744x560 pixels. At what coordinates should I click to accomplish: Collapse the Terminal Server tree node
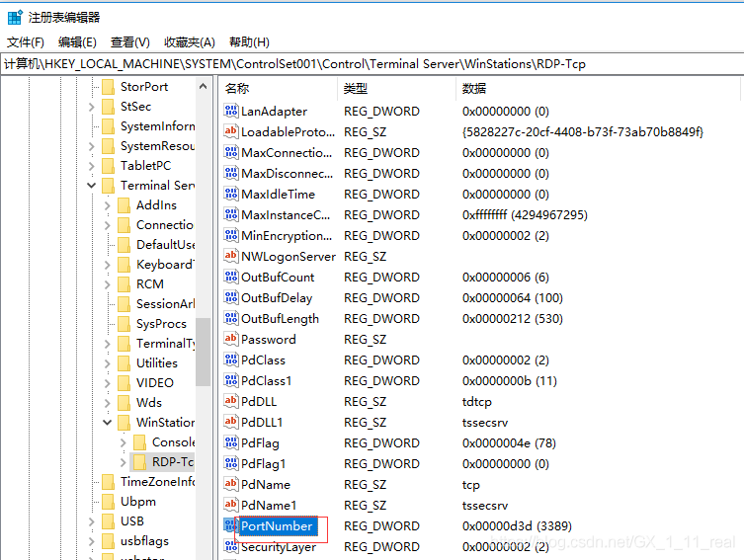click(92, 186)
